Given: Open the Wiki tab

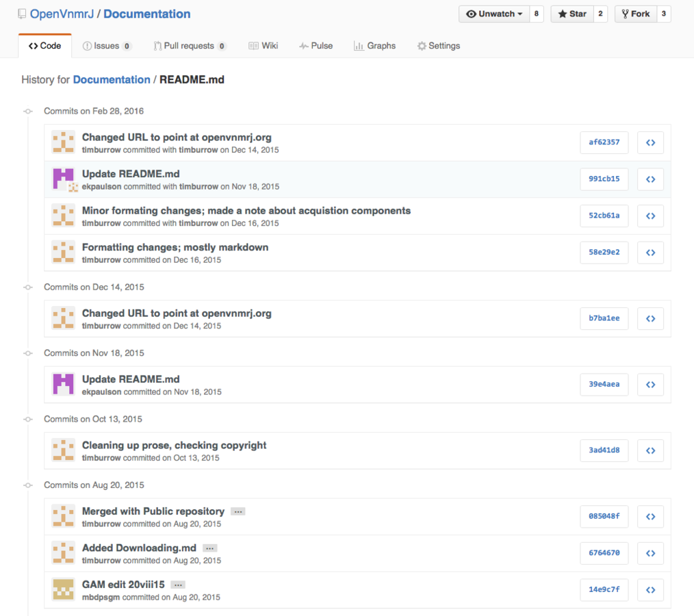Looking at the screenshot, I should click(264, 46).
